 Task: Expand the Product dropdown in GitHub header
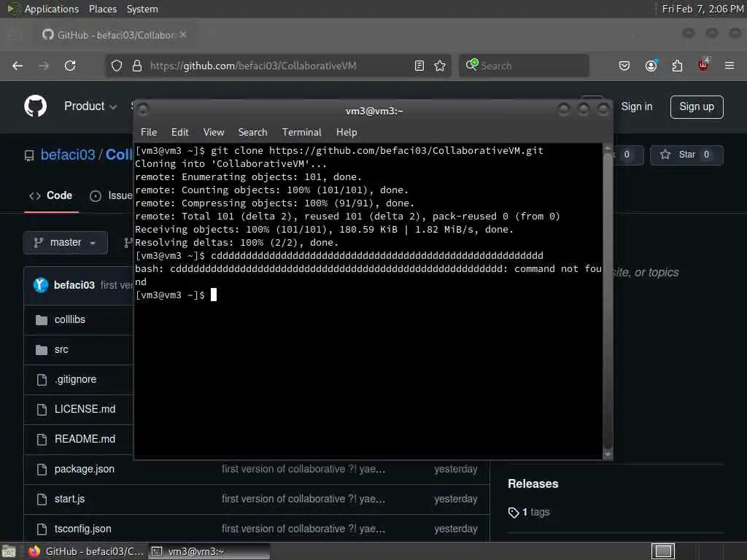[90, 106]
